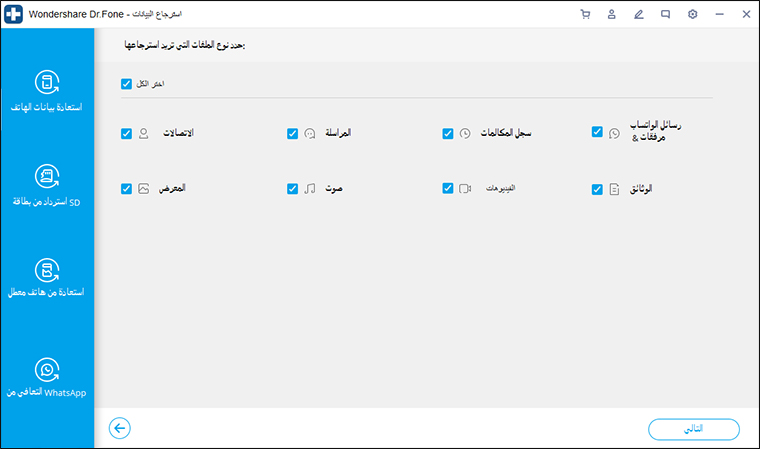Open the user account icon

tap(612, 14)
